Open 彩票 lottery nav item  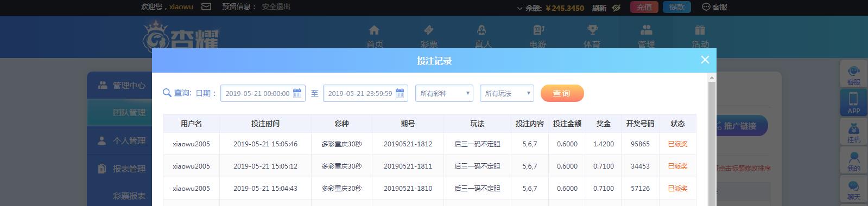[429, 36]
